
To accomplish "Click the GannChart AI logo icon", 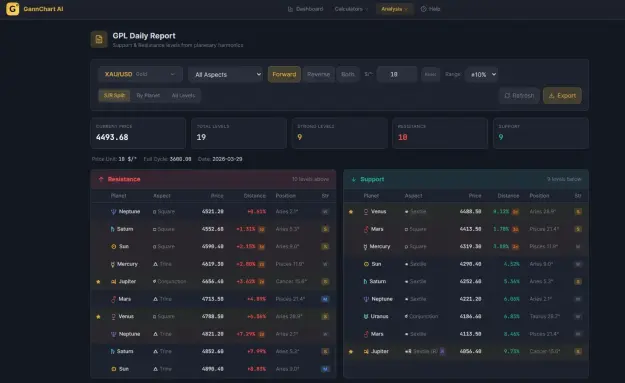I will coord(12,9).
